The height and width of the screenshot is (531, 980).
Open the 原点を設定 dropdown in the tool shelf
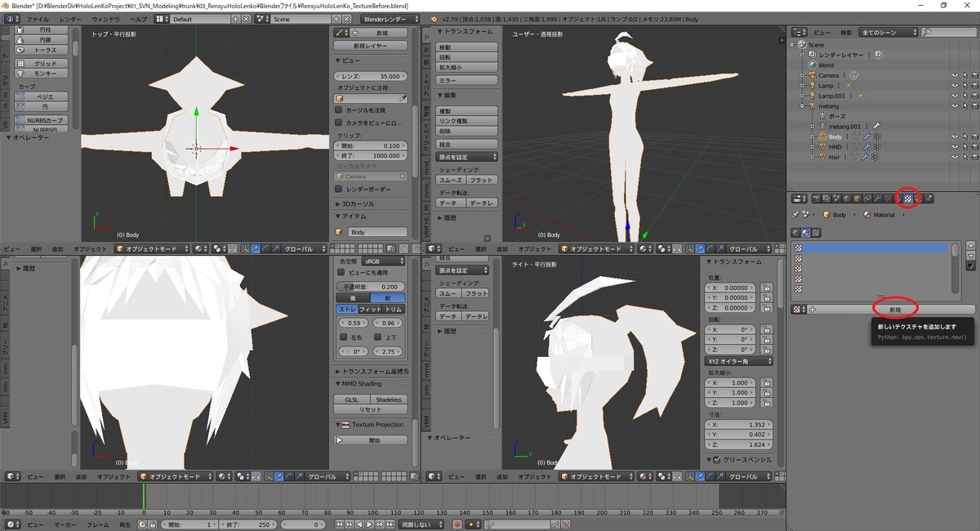[467, 157]
